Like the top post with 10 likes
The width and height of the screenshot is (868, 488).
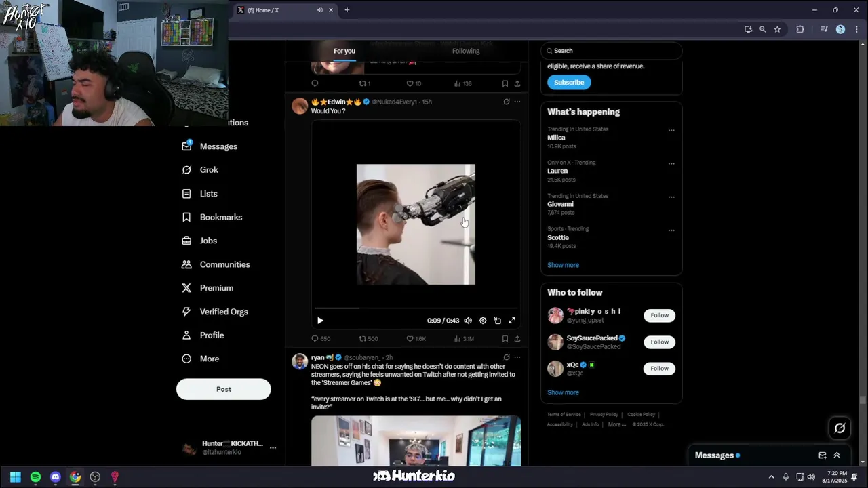414,83
